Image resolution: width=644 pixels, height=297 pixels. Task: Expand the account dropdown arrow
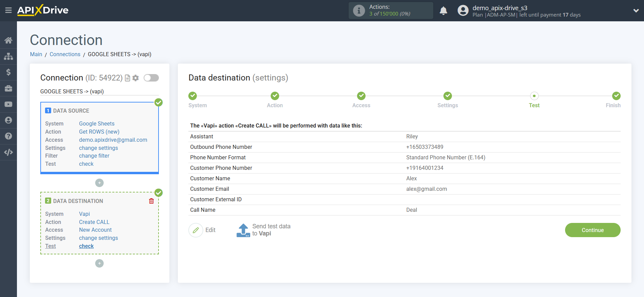636,10
